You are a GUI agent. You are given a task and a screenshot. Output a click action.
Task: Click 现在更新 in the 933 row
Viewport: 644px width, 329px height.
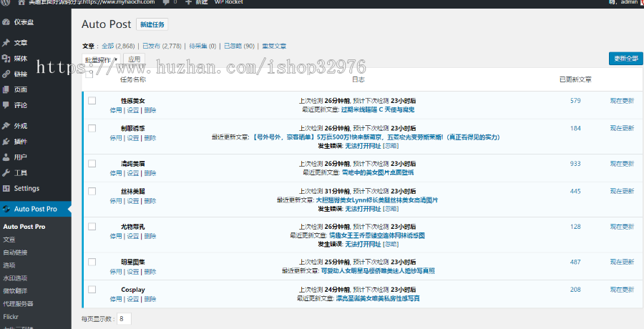pyautogui.click(x=622, y=164)
